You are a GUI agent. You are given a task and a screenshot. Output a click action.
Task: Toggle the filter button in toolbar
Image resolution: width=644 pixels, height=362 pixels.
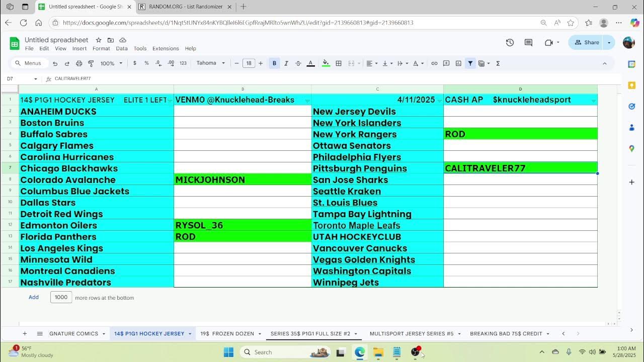coord(470,63)
